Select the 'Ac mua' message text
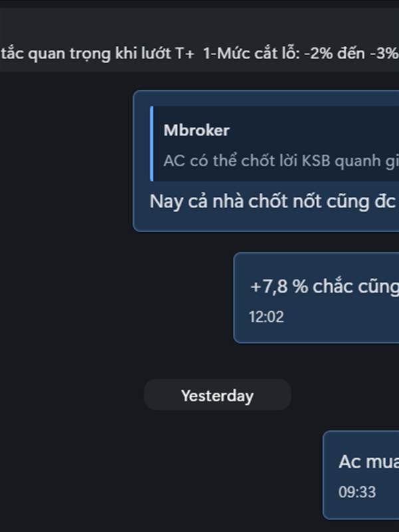This screenshot has width=399, height=532. point(368,462)
